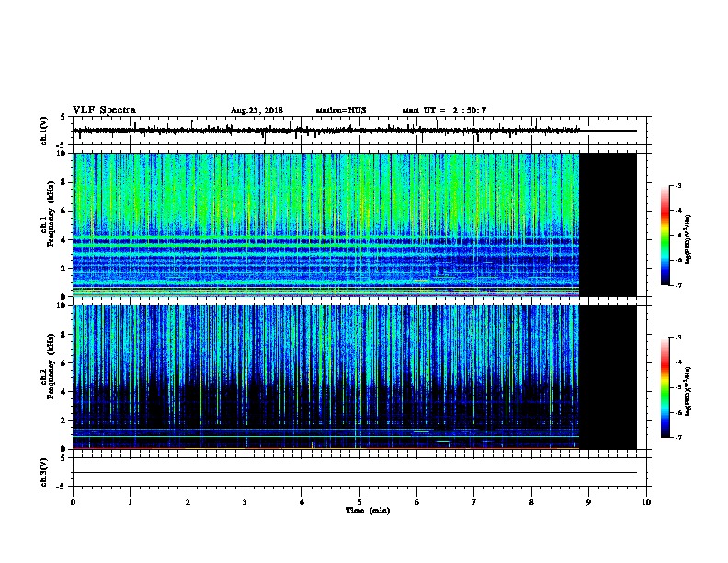Click the "-3" label on ch.1 color bar

pyautogui.click(x=677, y=185)
